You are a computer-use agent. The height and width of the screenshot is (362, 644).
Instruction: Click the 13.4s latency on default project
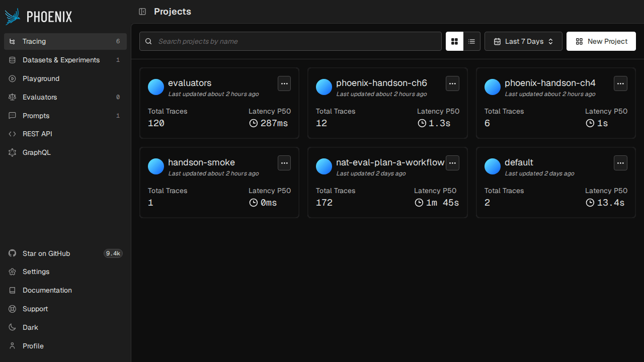[x=611, y=203]
